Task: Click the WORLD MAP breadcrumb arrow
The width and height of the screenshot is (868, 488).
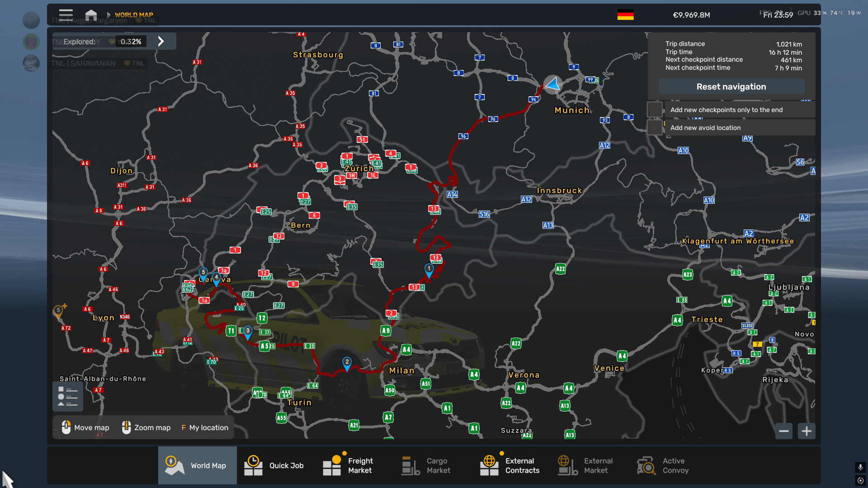Action: 108,15
